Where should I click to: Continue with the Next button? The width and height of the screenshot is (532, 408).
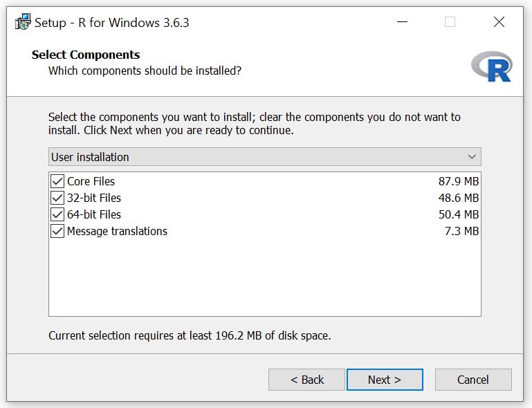pyautogui.click(x=385, y=380)
